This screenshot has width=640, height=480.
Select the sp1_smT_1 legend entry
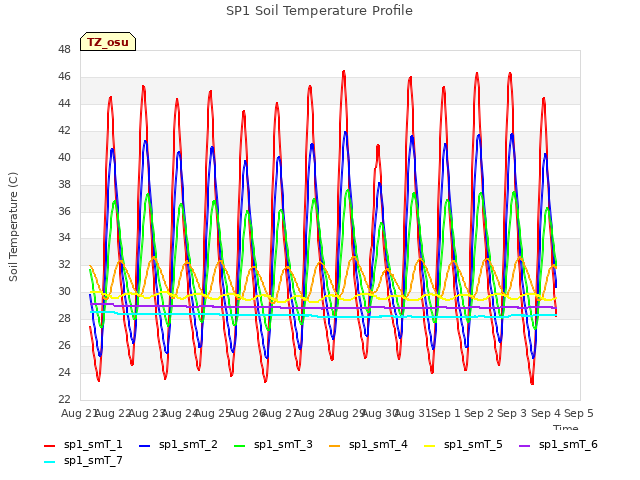click(x=83, y=444)
